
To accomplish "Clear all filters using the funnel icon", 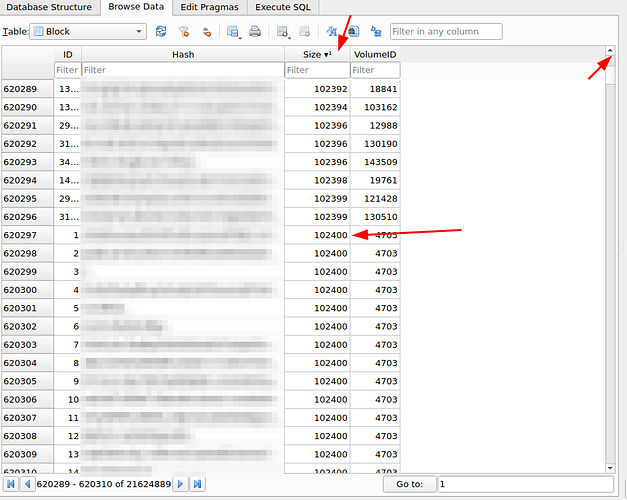I will pyautogui.click(x=184, y=32).
